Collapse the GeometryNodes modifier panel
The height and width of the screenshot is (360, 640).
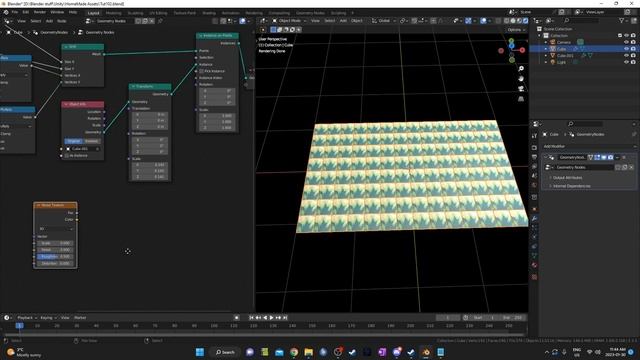pos(546,157)
